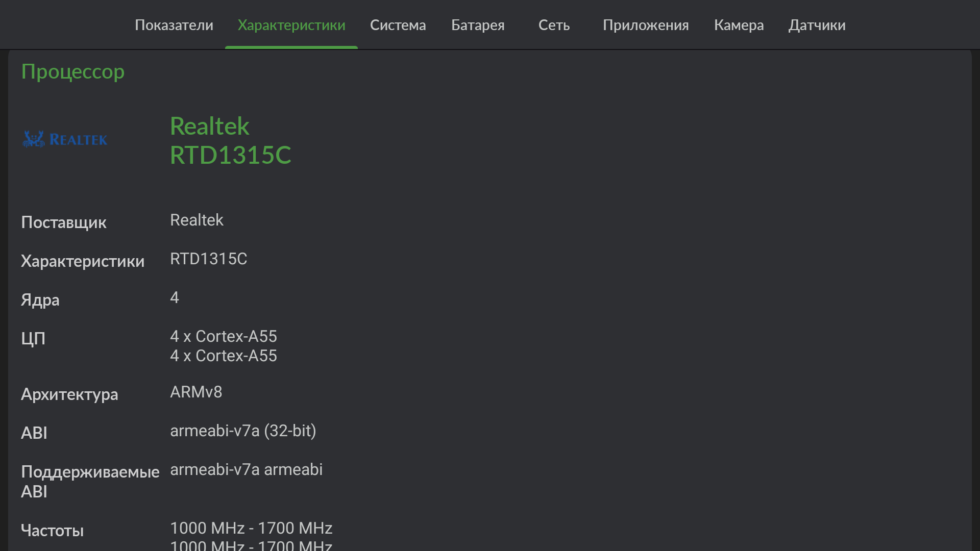Open the Показатели tab
Viewport: 980px width, 551px height.
[174, 25]
